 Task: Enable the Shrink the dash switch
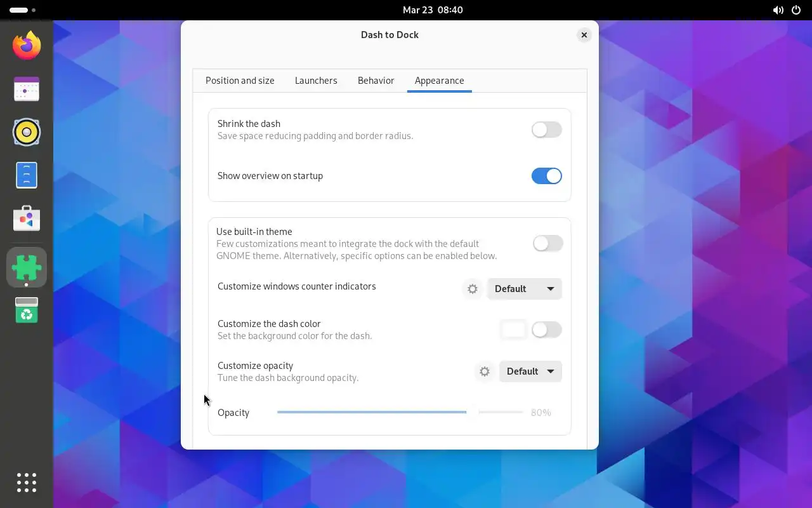547,130
